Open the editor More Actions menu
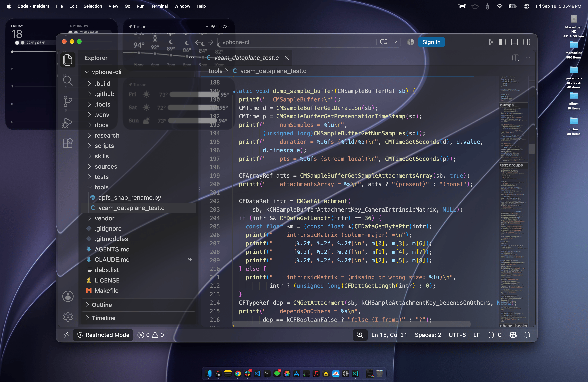 coord(528,58)
